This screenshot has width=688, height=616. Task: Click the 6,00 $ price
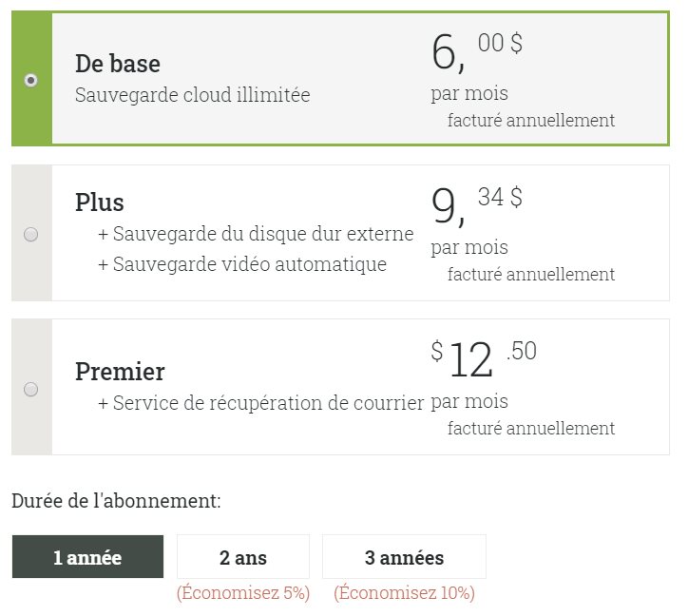pyautogui.click(x=477, y=52)
